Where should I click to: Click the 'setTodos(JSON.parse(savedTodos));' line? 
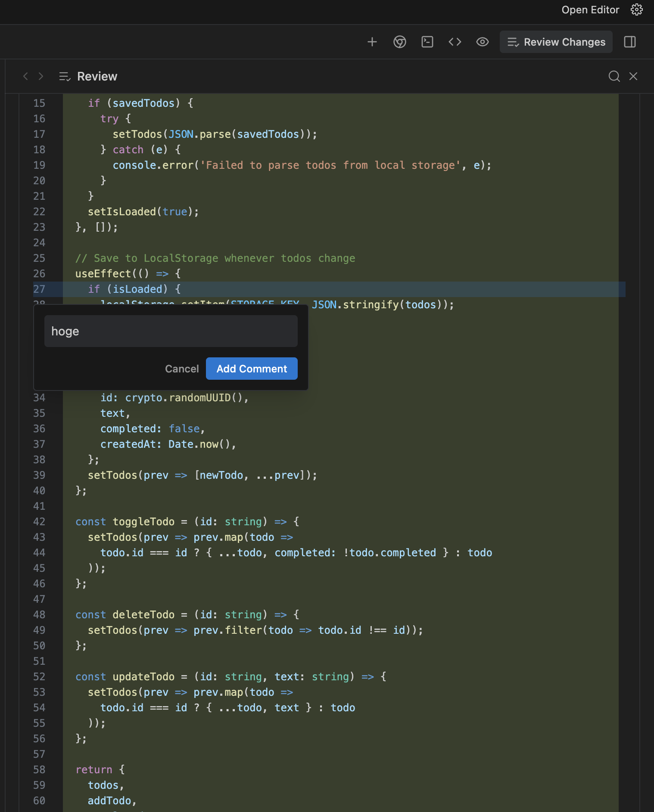[215, 134]
